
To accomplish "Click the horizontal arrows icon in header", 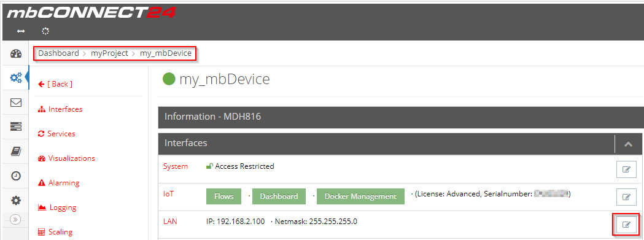I will click(20, 31).
